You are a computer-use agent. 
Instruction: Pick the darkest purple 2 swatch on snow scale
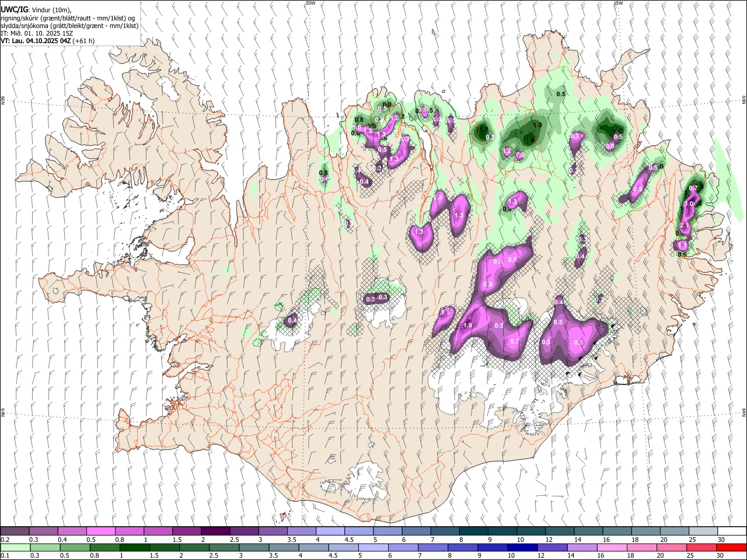(215, 531)
